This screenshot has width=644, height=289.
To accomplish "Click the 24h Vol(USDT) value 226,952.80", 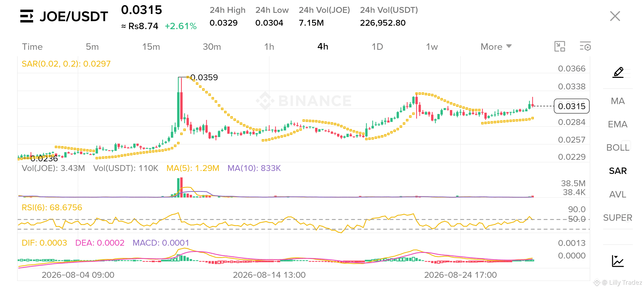I will pos(383,23).
